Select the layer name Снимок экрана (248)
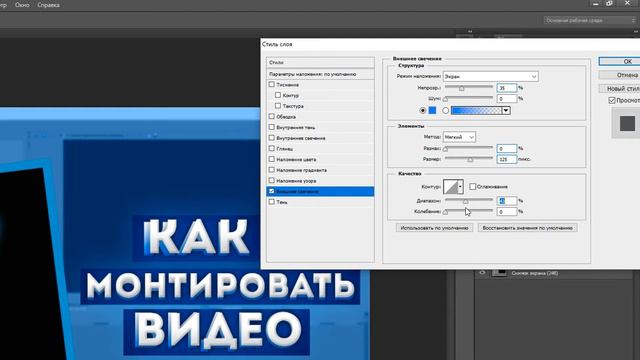 coord(535,273)
